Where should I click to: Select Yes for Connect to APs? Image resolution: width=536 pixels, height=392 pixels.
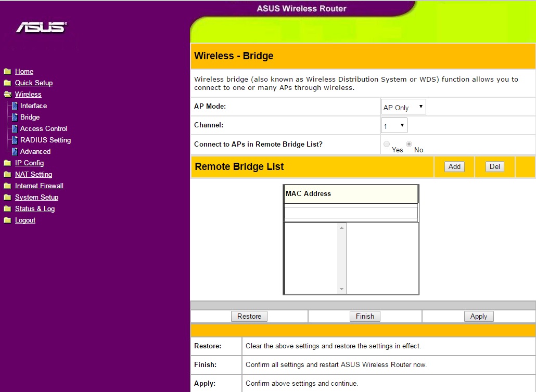(x=387, y=144)
